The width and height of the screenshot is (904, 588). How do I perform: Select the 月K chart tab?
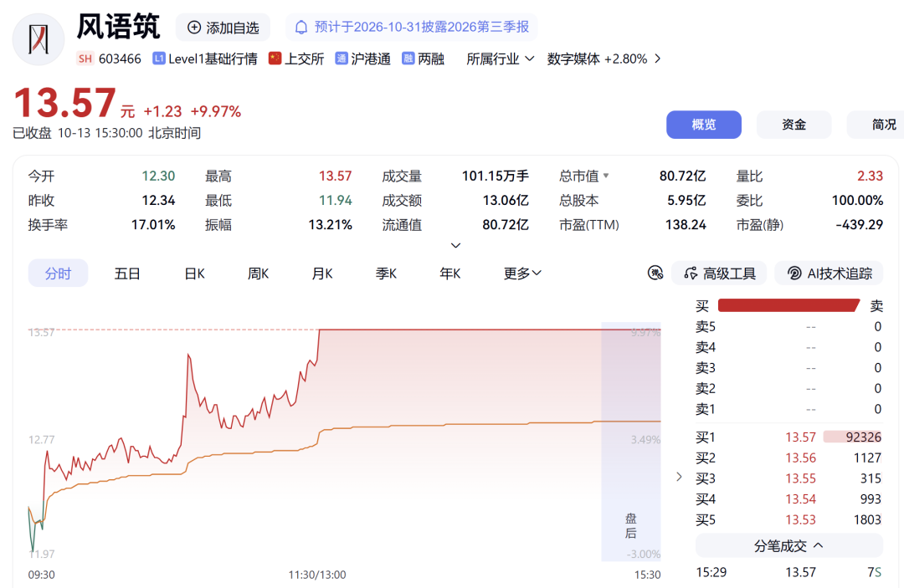(x=322, y=274)
